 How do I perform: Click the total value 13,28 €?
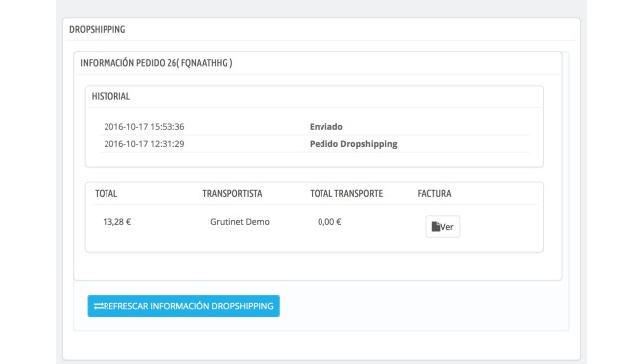point(116,222)
